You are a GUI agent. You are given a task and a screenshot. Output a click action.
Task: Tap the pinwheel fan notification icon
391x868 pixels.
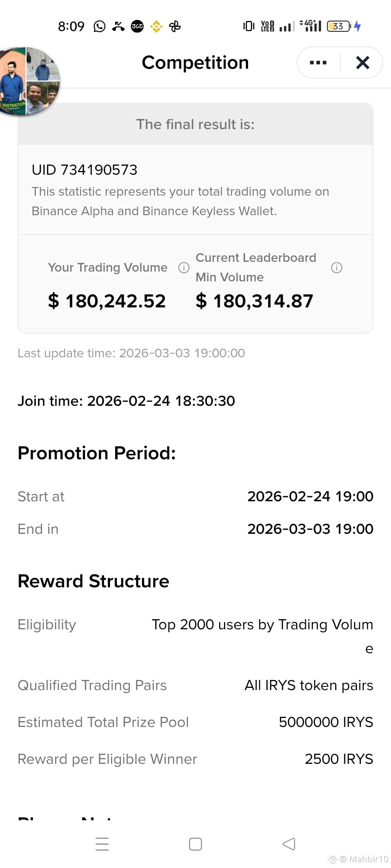pos(175,26)
